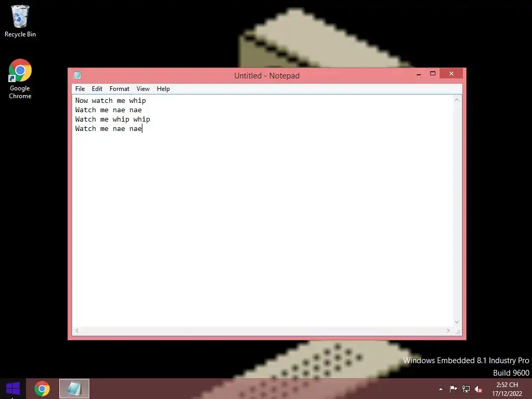532x399 pixels.
Task: Show hidden tray icons arrow
Action: tap(441, 389)
